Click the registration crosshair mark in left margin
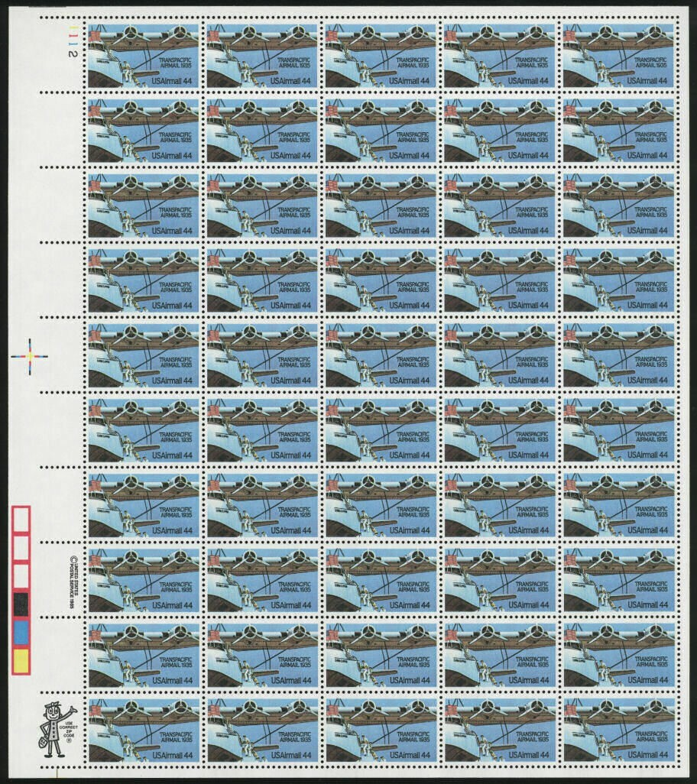 (x=30, y=356)
